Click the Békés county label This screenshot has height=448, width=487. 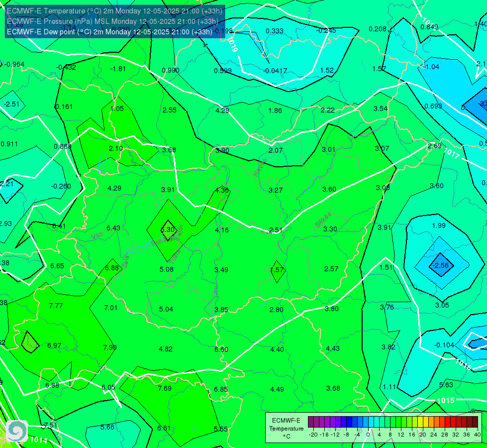pos(323,221)
